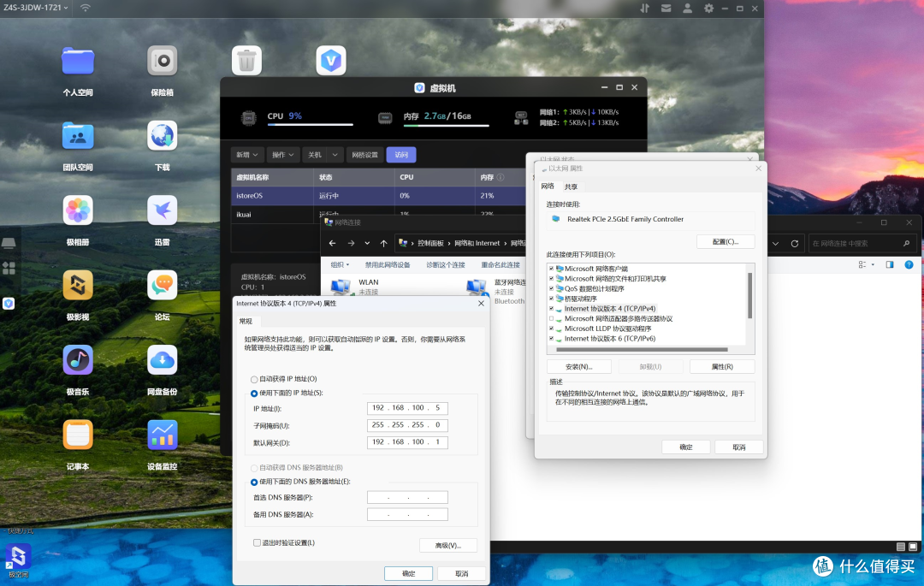The image size is (924, 586).
Task: Click 配置(C)... button
Action: tap(726, 241)
